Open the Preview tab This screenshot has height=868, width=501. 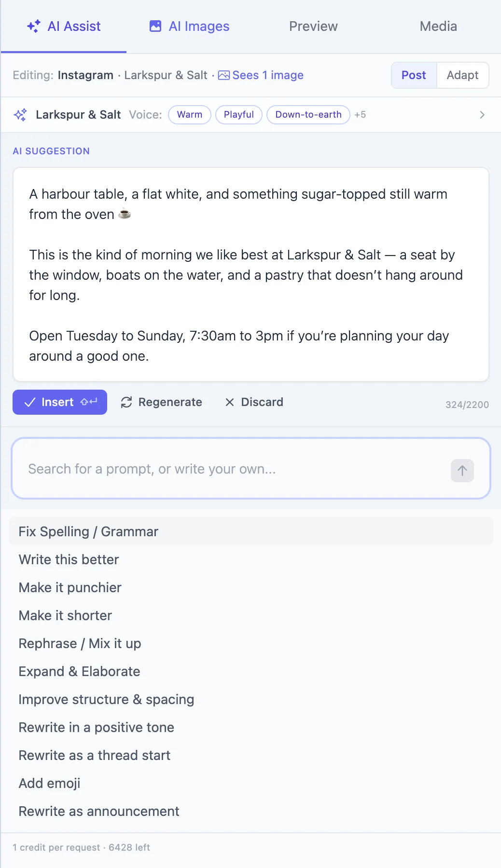pos(313,26)
